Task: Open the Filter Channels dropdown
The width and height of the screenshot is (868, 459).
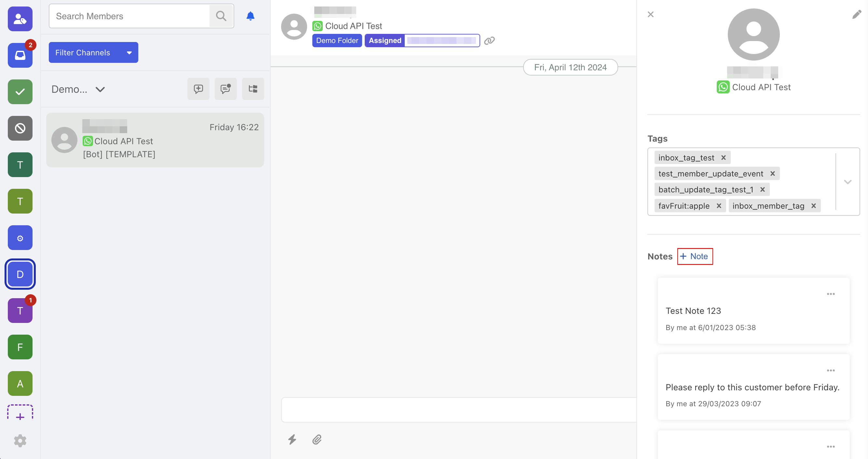Action: coord(93,52)
